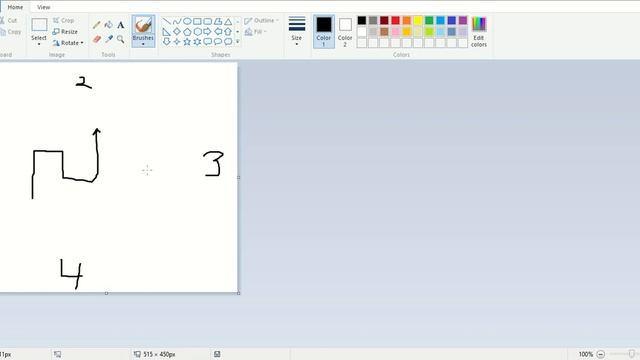Open the Size line thickness dropdown
Screen dimensions: 640x360
click(297, 31)
